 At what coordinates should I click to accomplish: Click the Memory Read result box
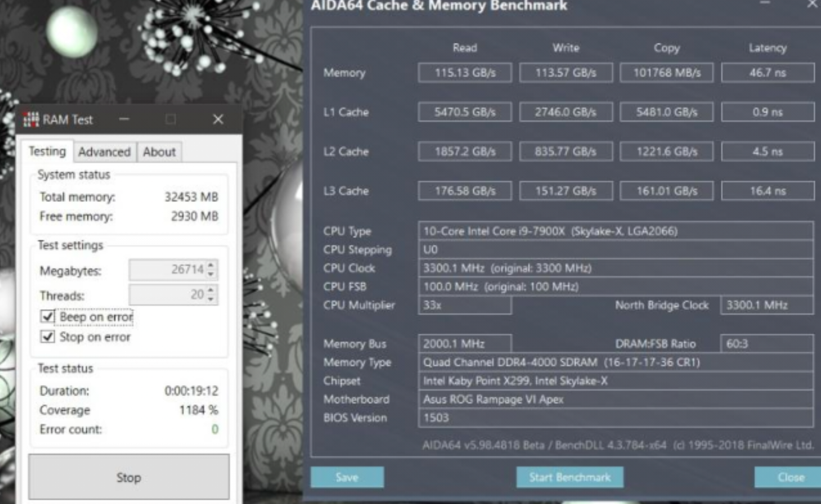click(465, 73)
